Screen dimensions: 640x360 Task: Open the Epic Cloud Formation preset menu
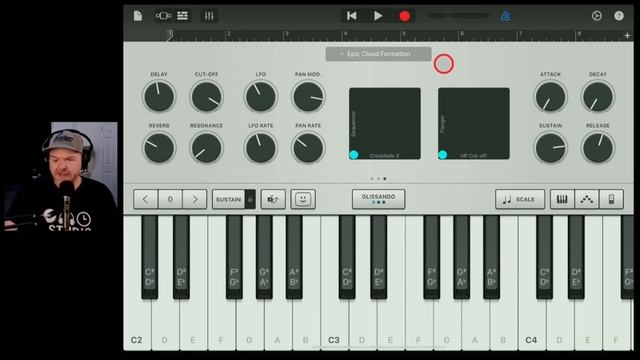pyautogui.click(x=378, y=54)
